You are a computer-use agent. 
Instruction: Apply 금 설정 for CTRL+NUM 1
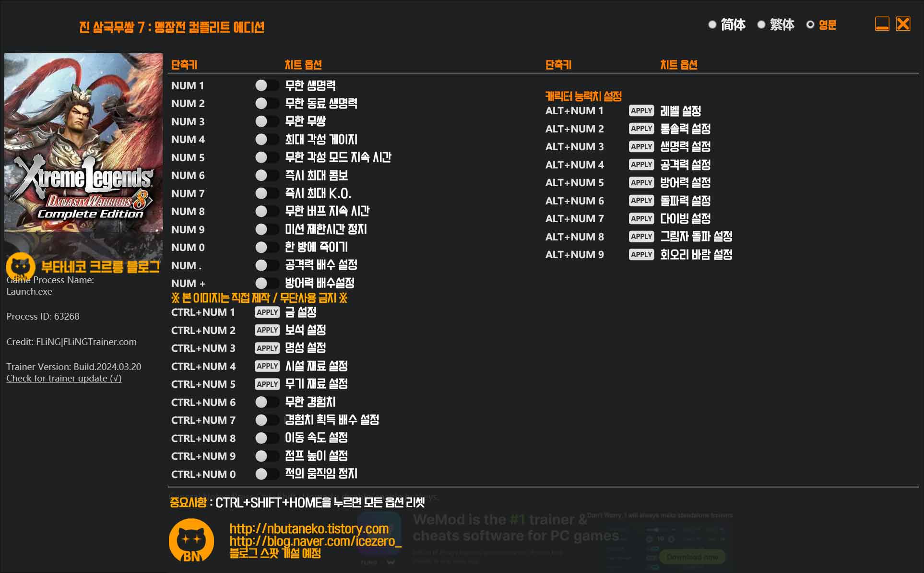click(x=267, y=312)
